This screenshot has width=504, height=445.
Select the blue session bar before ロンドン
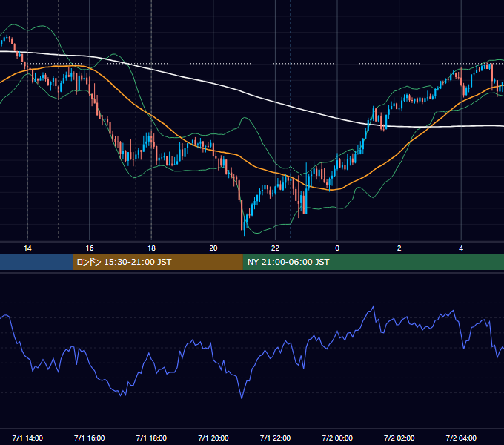pyautogui.click(x=36, y=262)
